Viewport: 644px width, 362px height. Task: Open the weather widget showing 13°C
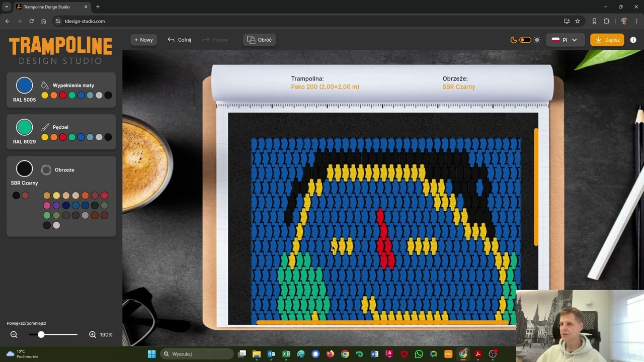tap(23, 354)
